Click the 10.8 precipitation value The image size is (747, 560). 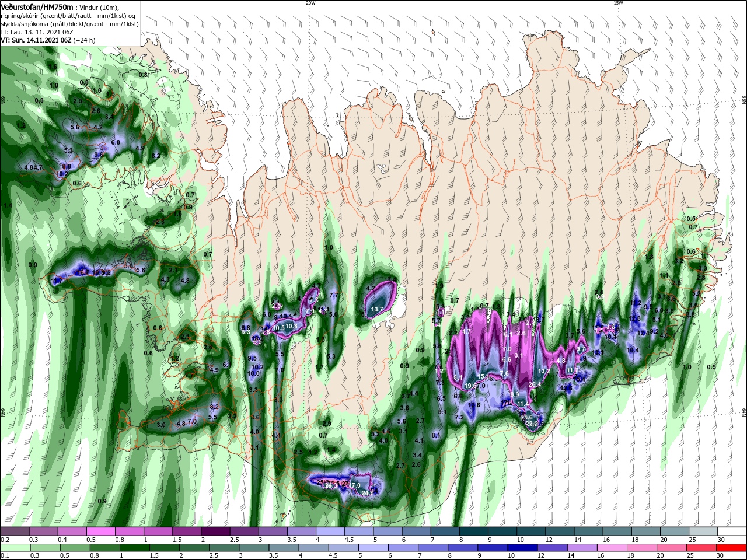click(291, 325)
